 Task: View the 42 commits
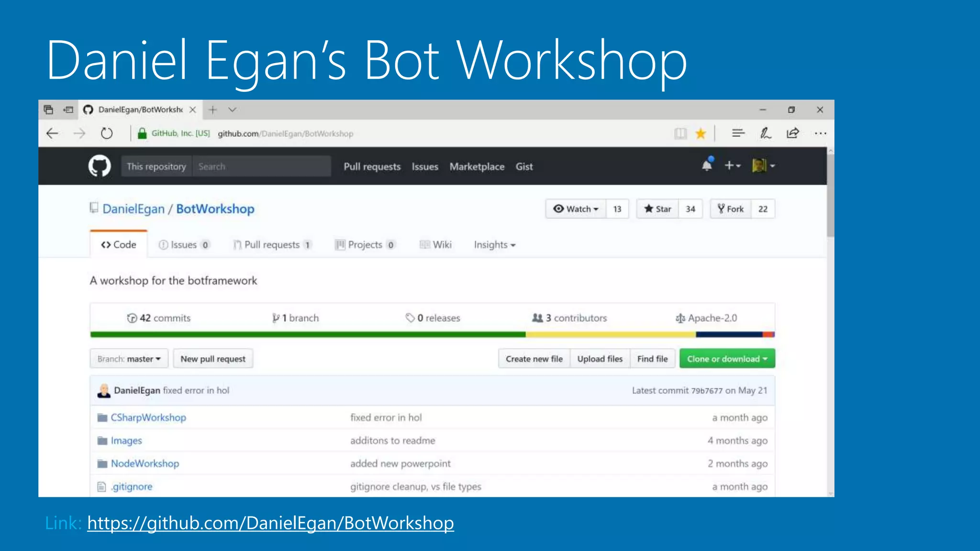158,318
